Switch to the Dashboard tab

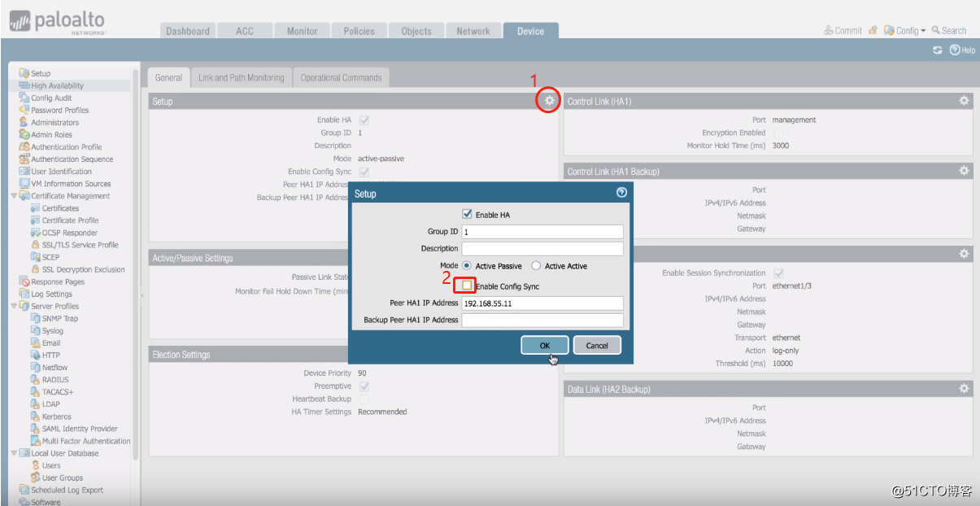tap(188, 31)
